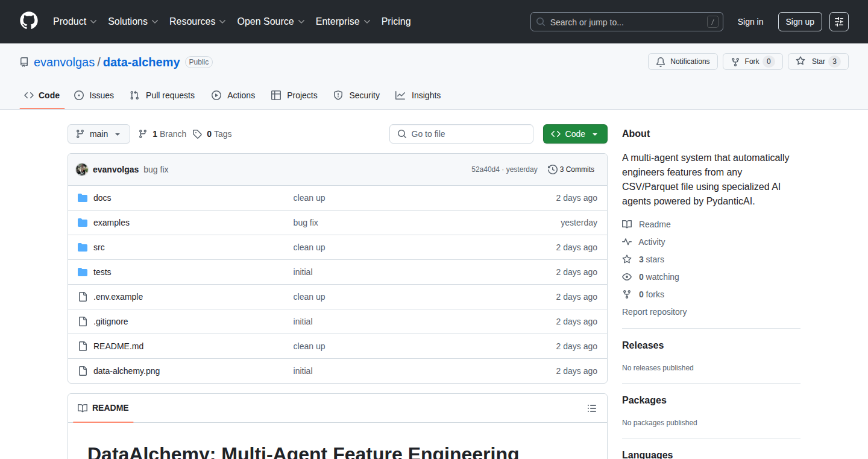This screenshot has width=868, height=459.
Task: Open the 'bug fix' commit message in header
Action: coord(156,169)
